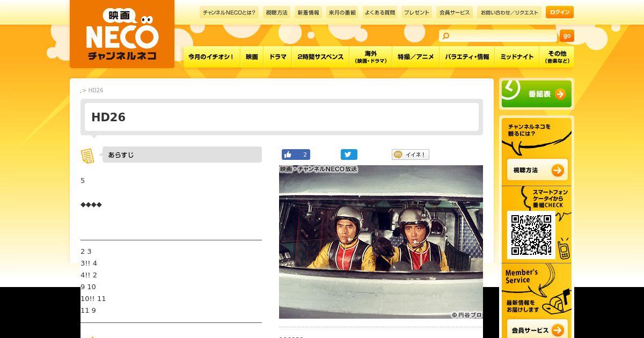Select ドラマ menu tab
Viewport: 644px width, 338px height.
[x=277, y=57]
